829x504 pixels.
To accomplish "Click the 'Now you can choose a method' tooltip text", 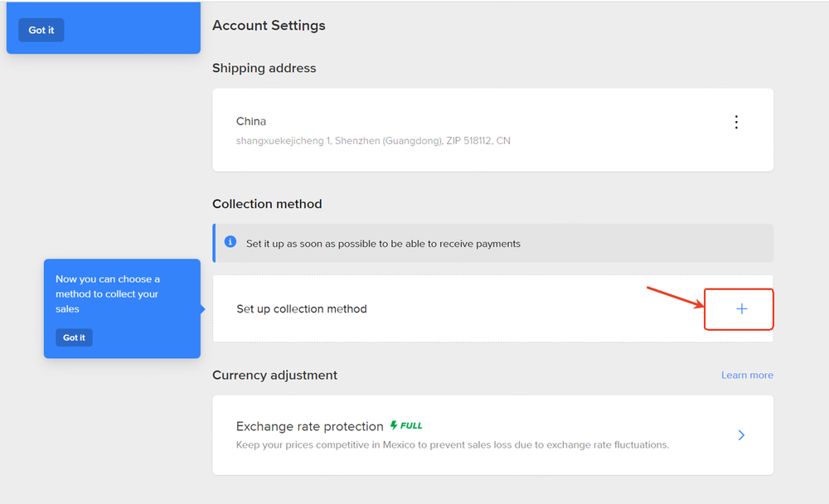I will pos(107,293).
